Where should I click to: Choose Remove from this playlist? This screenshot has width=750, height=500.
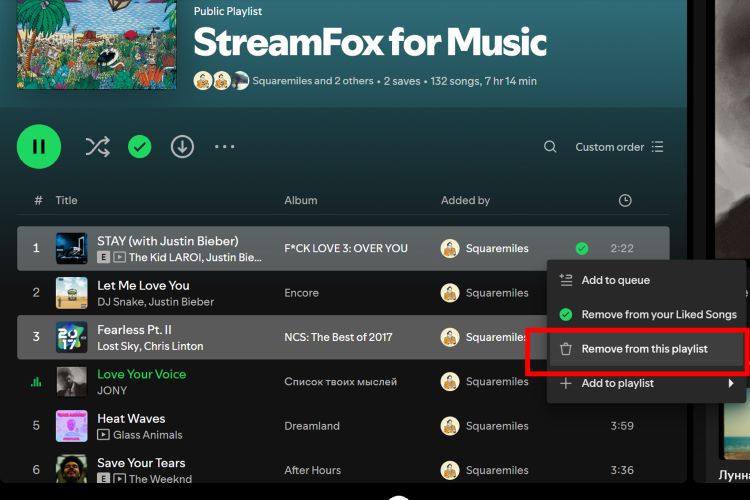coord(646,349)
